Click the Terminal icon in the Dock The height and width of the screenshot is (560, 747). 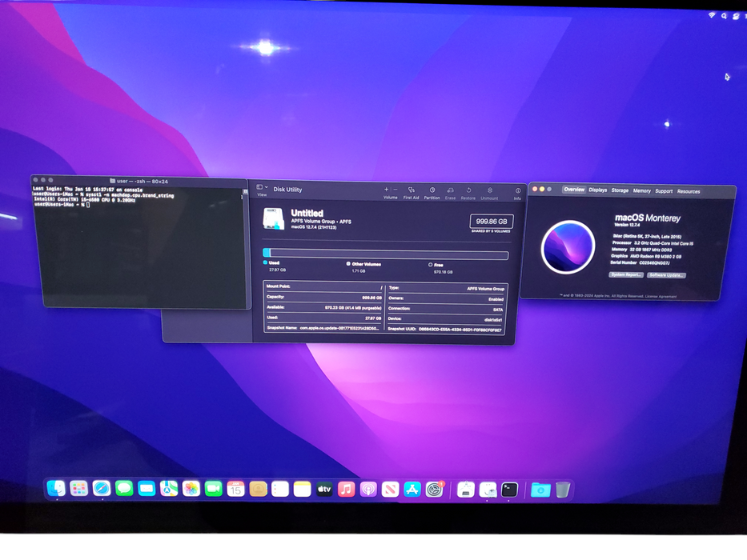pyautogui.click(x=509, y=490)
